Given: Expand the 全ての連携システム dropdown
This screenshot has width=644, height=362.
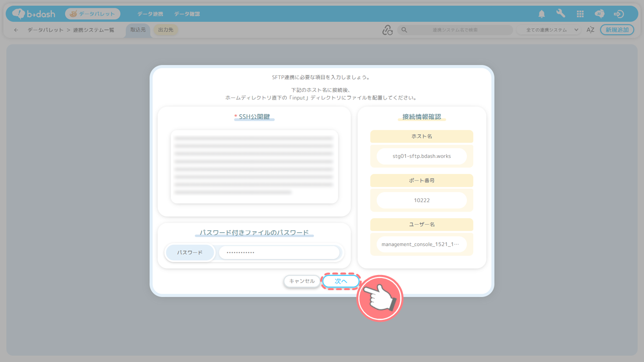Looking at the screenshot, I should tap(549, 30).
